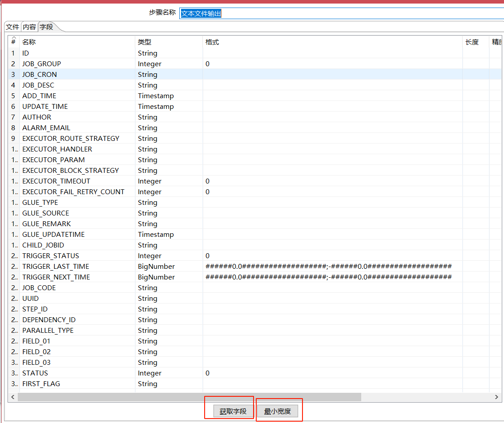The image size is (504, 423).
Task: Select the 字段 tab
Action: point(47,27)
